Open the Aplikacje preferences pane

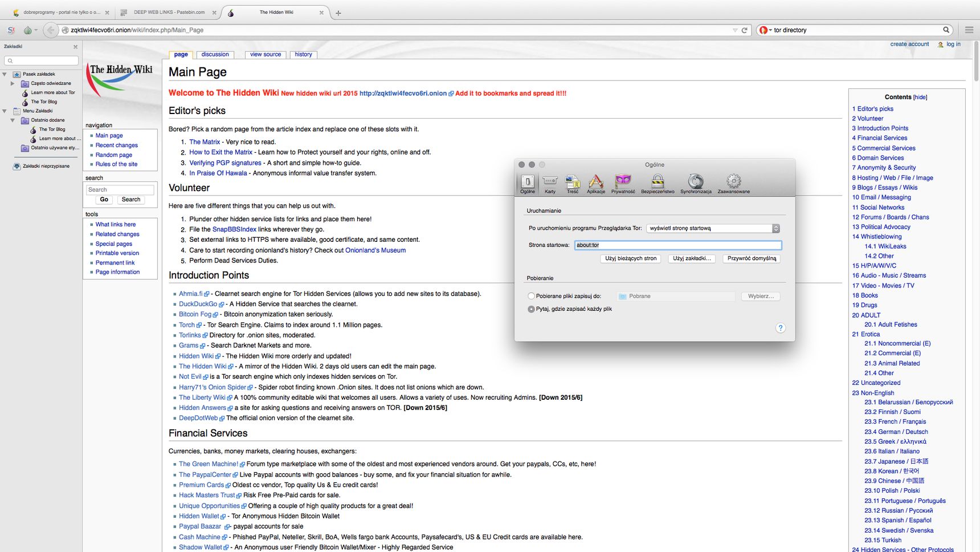point(596,184)
